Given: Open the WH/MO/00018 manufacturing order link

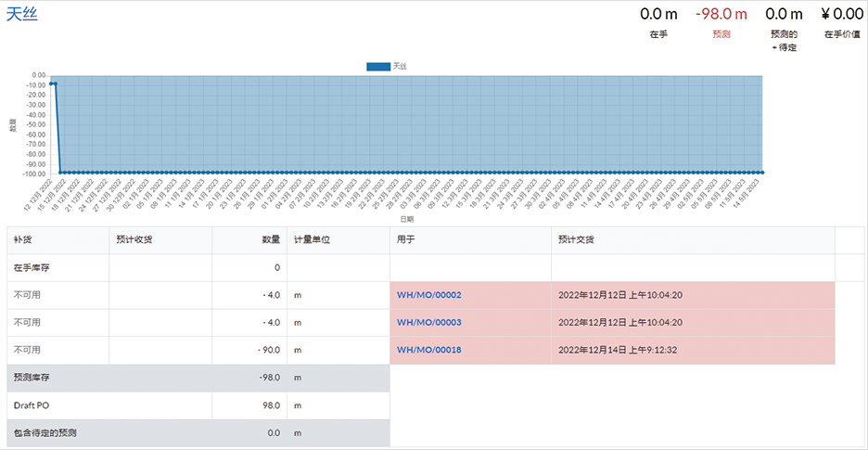Looking at the screenshot, I should pos(428,351).
